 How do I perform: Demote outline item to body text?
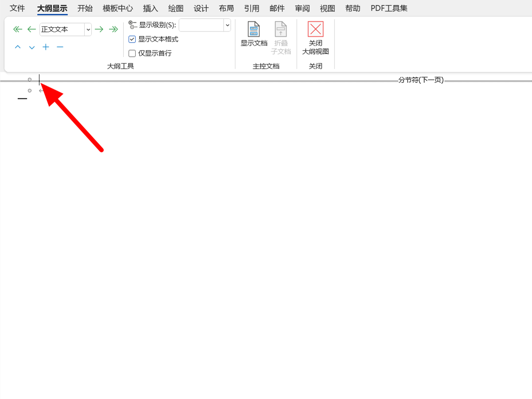[113, 29]
